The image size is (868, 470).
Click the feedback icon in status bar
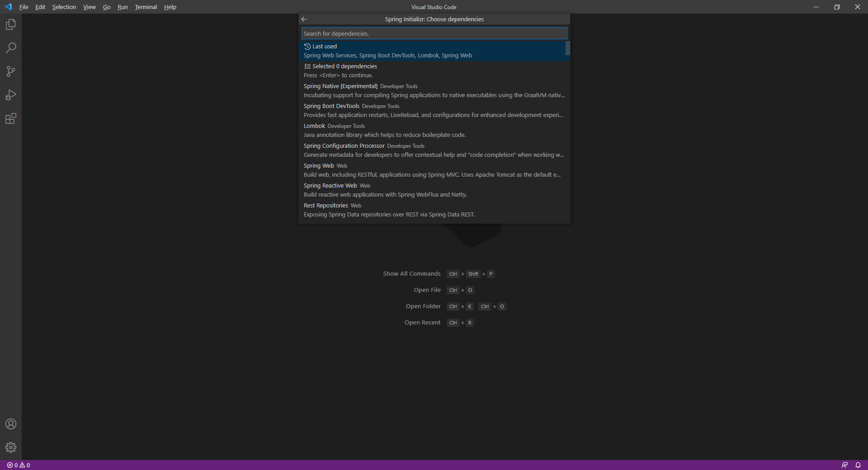click(844, 465)
